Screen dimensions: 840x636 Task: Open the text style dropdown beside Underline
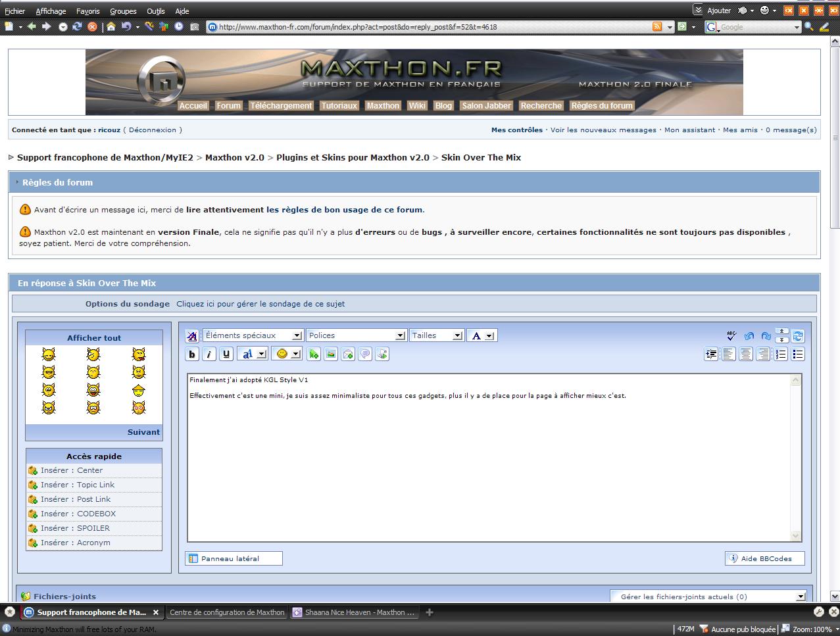pyautogui.click(x=253, y=354)
